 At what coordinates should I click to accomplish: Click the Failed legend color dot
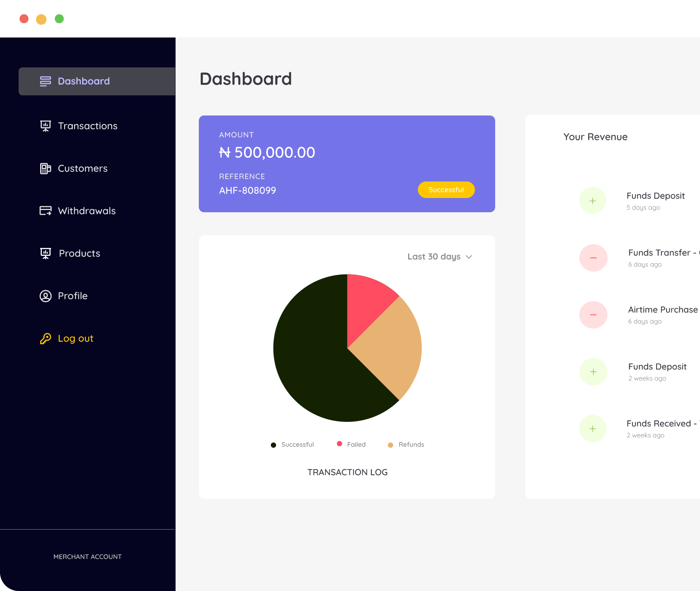pyautogui.click(x=339, y=444)
